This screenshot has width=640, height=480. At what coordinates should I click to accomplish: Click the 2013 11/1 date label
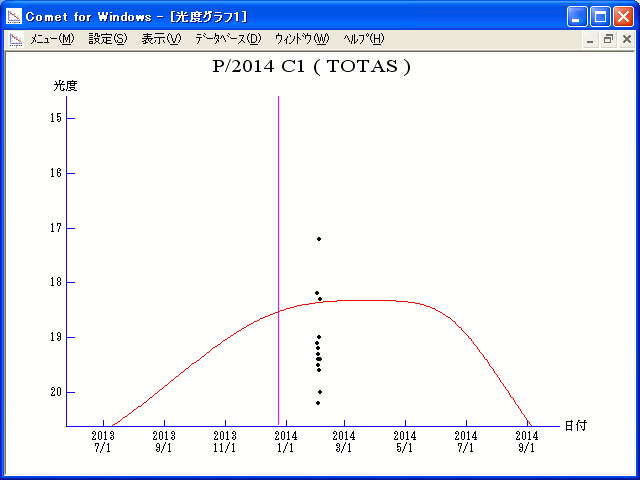pyautogui.click(x=225, y=442)
